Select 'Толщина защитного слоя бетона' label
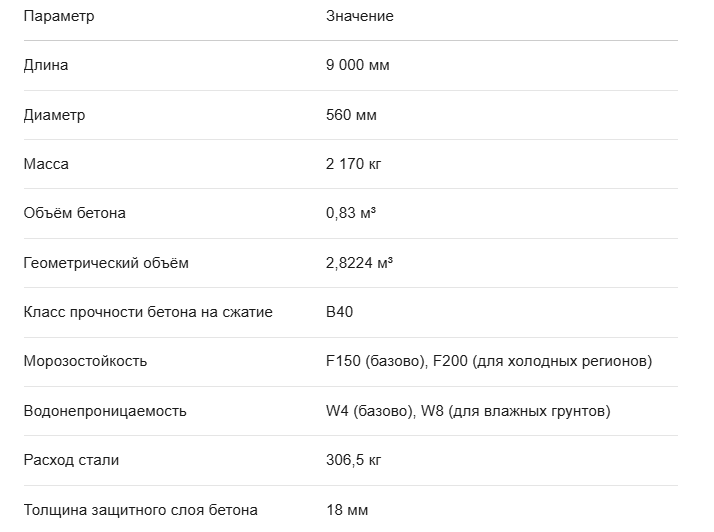The height and width of the screenshot is (532, 714). coord(141,510)
